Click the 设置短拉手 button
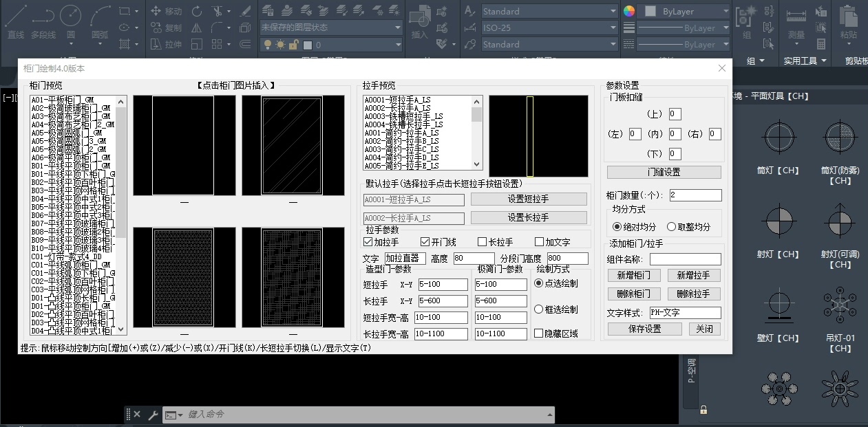Image resolution: width=868 pixels, height=427 pixels. (528, 199)
